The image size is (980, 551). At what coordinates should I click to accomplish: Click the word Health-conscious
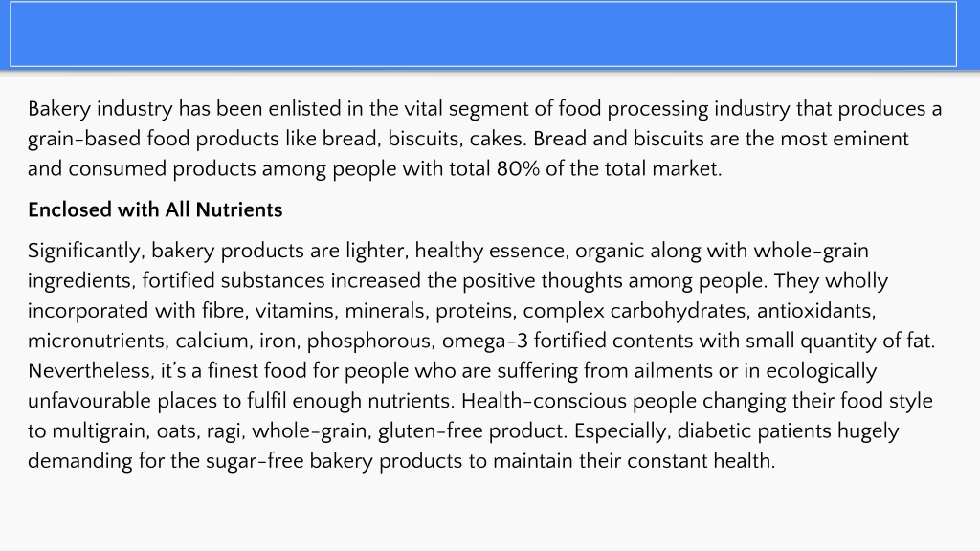click(544, 401)
